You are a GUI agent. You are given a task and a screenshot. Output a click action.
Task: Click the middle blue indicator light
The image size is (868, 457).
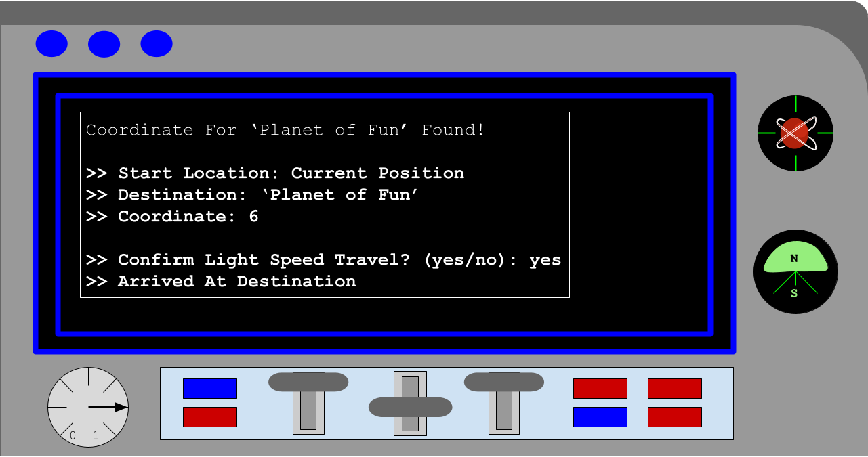[104, 44]
